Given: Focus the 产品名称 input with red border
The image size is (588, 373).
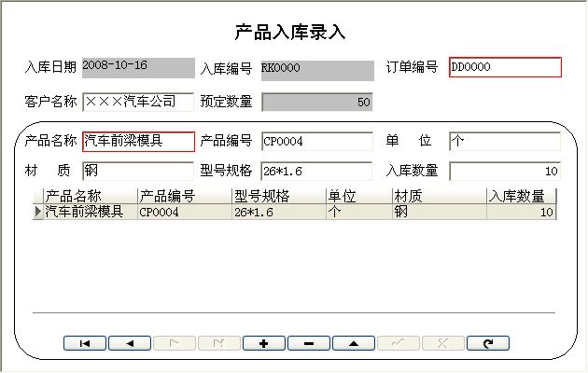Looking at the screenshot, I should tap(138, 142).
